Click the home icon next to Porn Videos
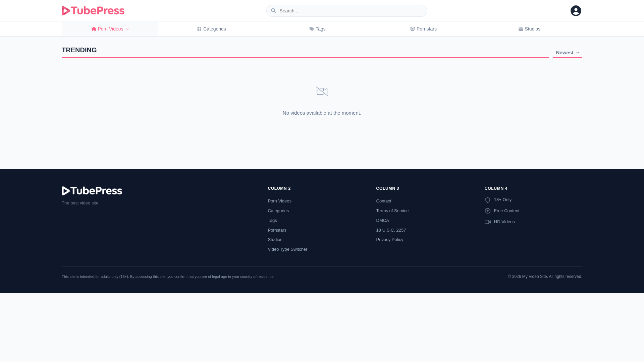Viewport: 644px width, 362px height. click(x=94, y=29)
